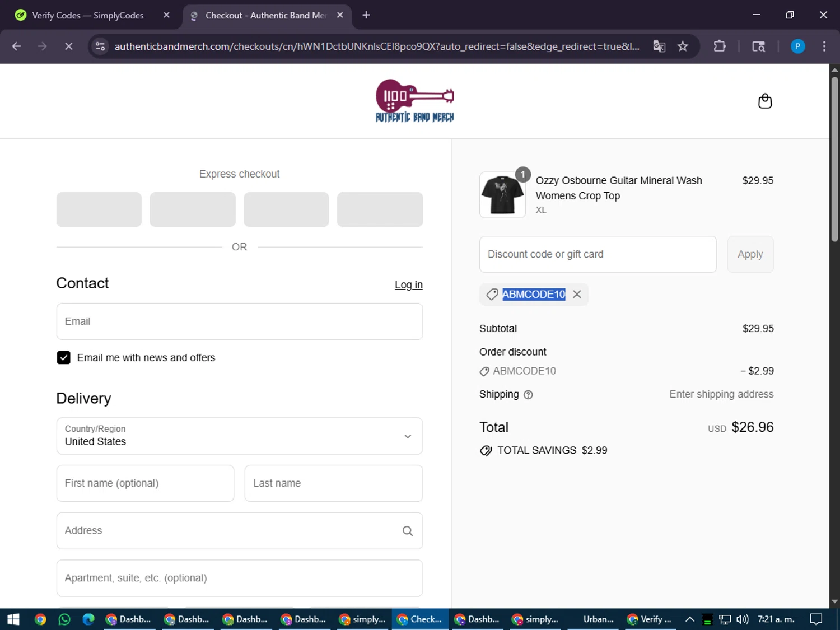
Task: Click the Address input field
Action: [240, 531]
